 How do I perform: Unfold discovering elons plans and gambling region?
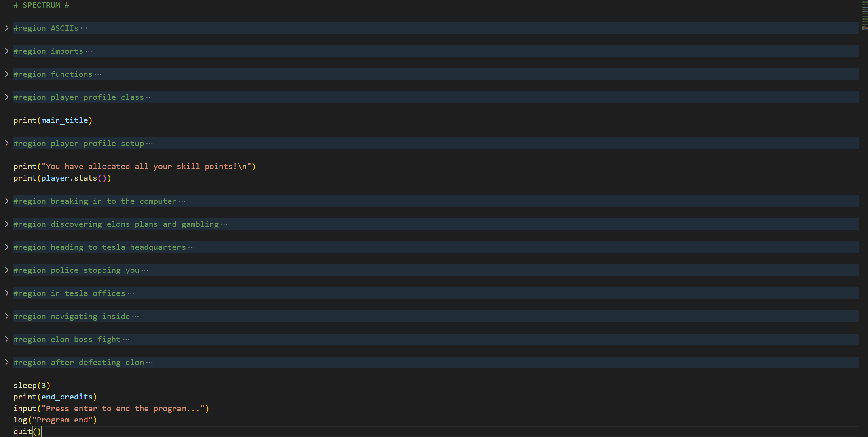[x=7, y=224]
